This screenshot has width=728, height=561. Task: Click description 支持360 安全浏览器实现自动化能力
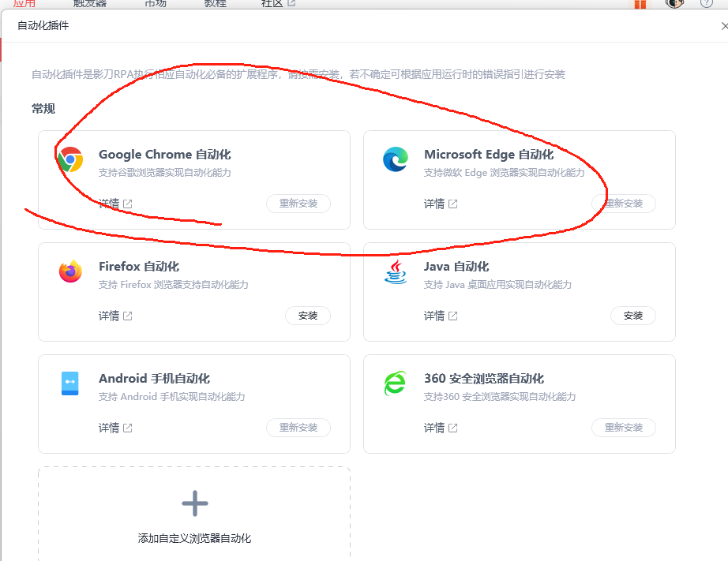[500, 397]
